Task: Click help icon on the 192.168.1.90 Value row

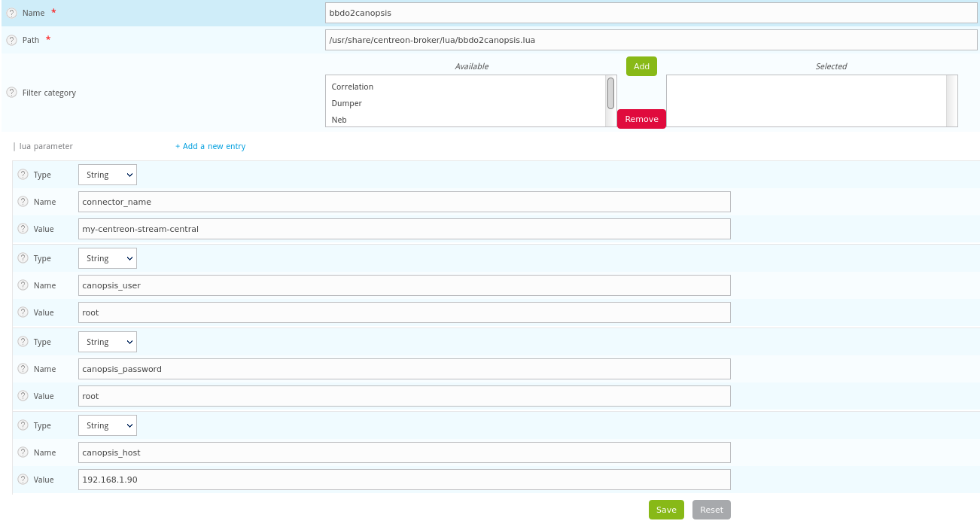Action: (x=23, y=480)
